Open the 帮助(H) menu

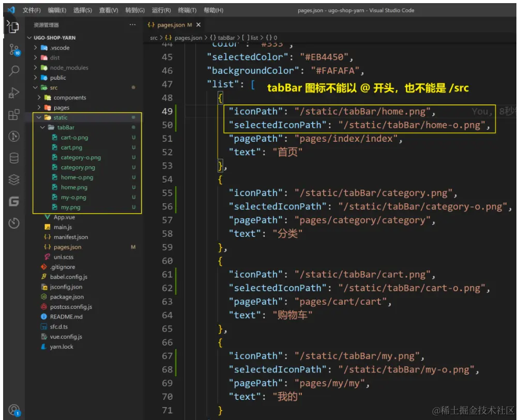tap(213, 10)
